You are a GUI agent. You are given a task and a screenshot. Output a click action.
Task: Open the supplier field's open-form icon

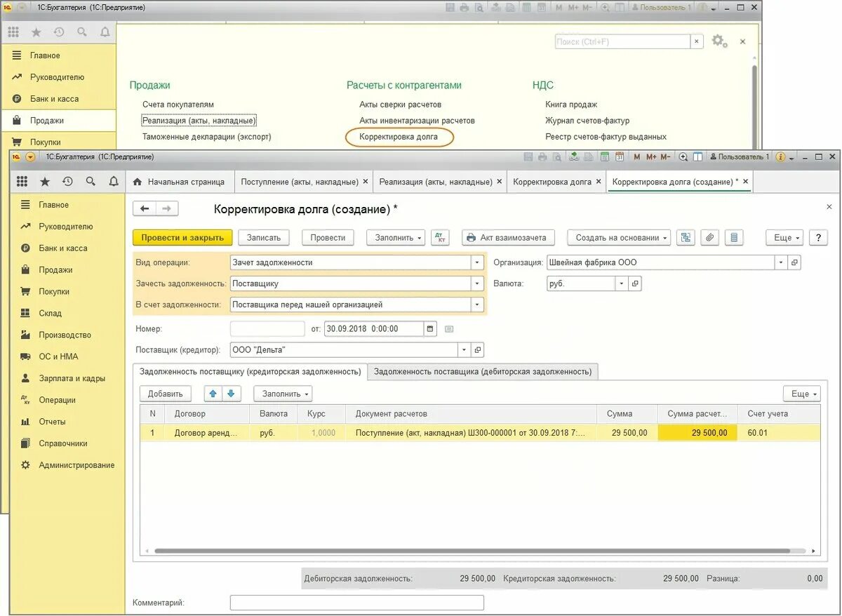tap(478, 349)
